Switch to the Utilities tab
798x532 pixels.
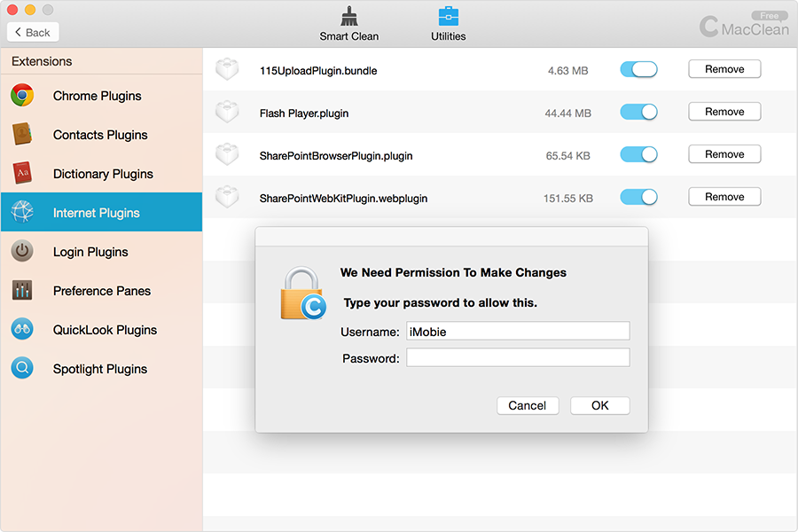click(449, 24)
